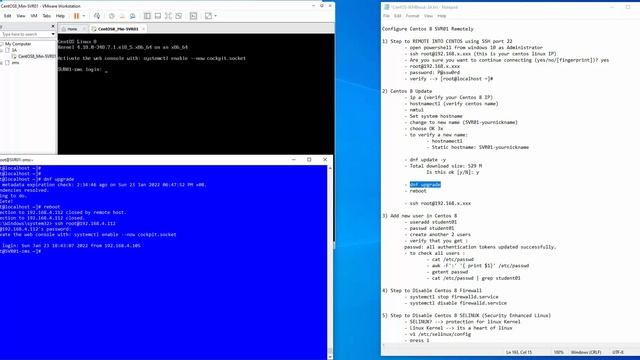This screenshot has height=360, width=640.
Task: Click the PowerShell prompt line SVR01-zmx
Action: pos(20,251)
